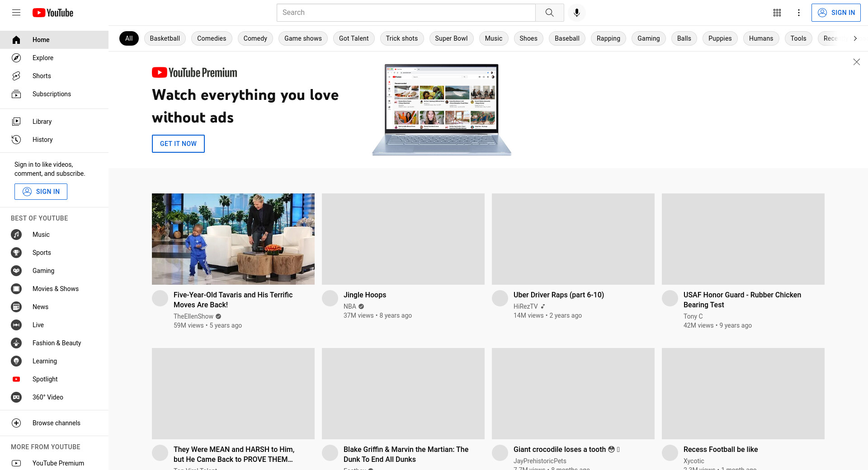The height and width of the screenshot is (470, 868).
Task: Open Movies & Shows
Action: click(x=54, y=289)
